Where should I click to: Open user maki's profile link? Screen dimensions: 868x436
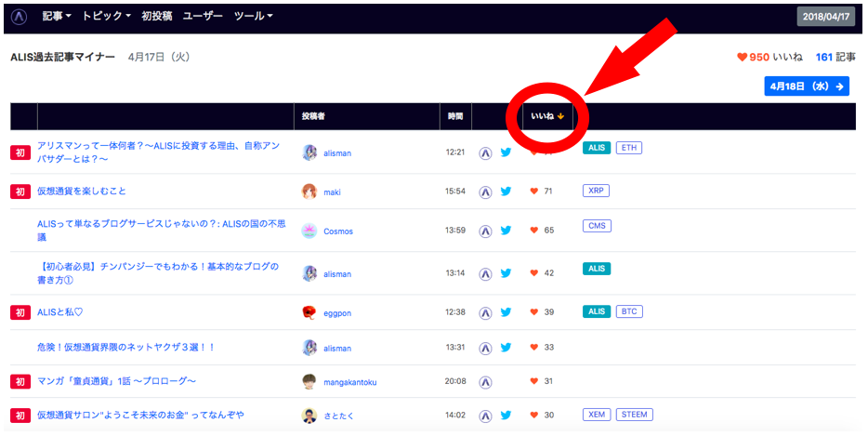(x=332, y=192)
